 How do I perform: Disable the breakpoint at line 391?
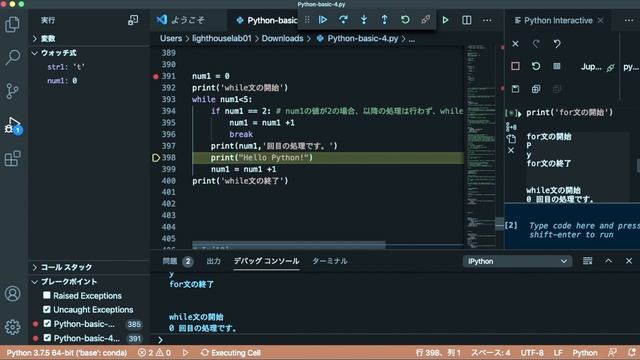tap(47, 338)
